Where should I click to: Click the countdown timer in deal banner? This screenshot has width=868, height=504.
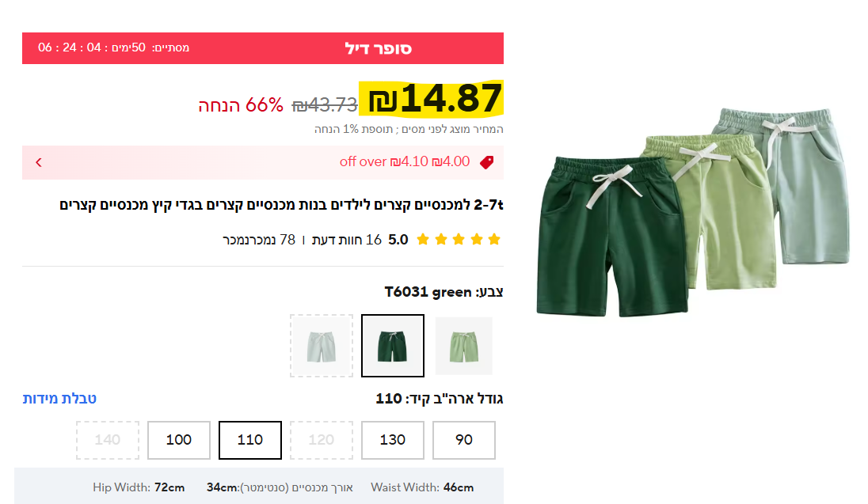(x=113, y=47)
